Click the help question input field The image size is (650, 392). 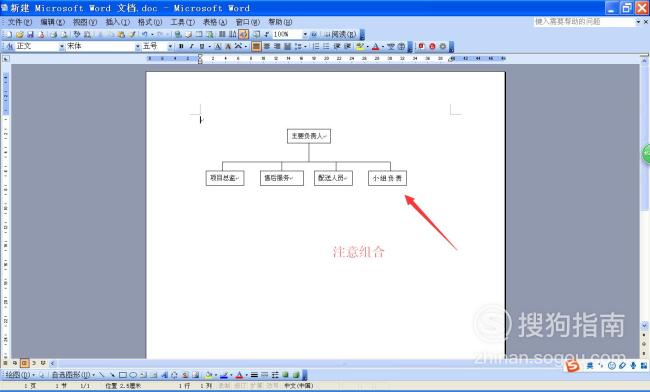584,22
